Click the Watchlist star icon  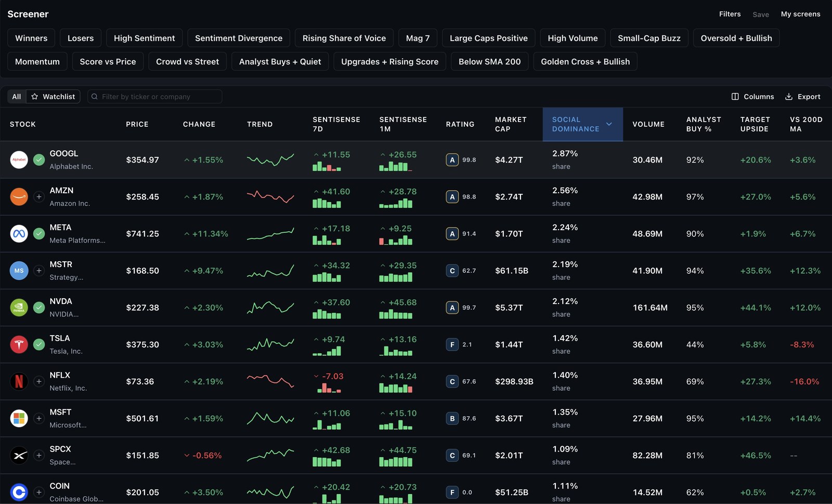pyautogui.click(x=35, y=97)
